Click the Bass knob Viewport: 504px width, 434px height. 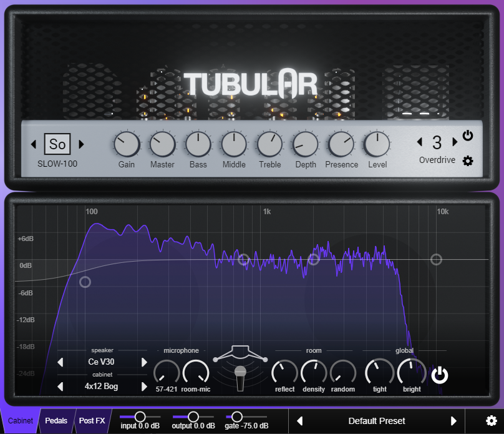pyautogui.click(x=198, y=144)
